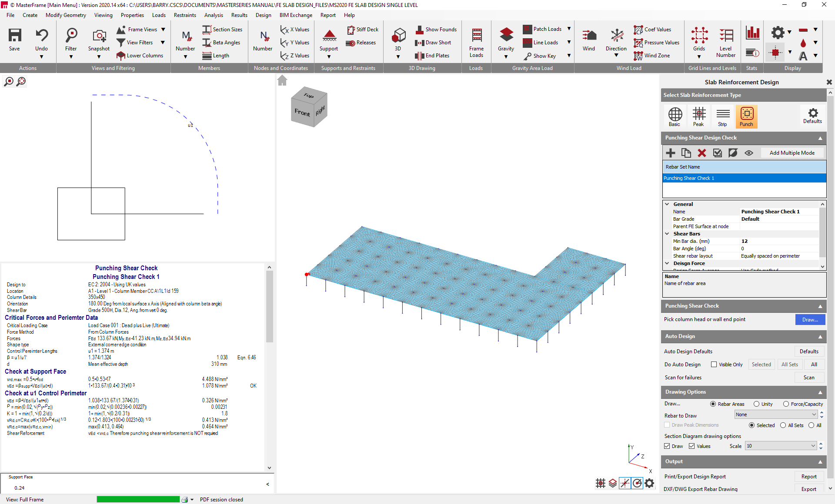Click the Scan for failures button
This screenshot has width=835, height=504.
pyautogui.click(x=808, y=378)
